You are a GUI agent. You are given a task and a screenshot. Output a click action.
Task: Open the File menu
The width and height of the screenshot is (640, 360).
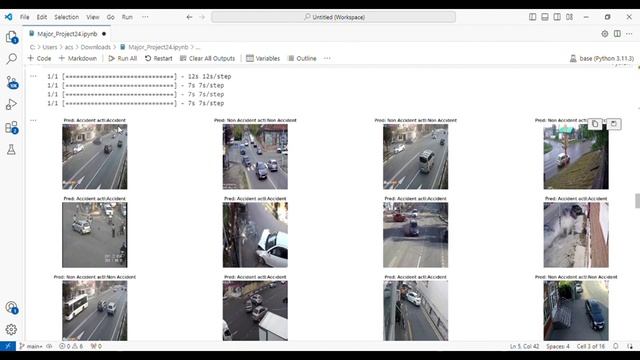click(x=24, y=17)
